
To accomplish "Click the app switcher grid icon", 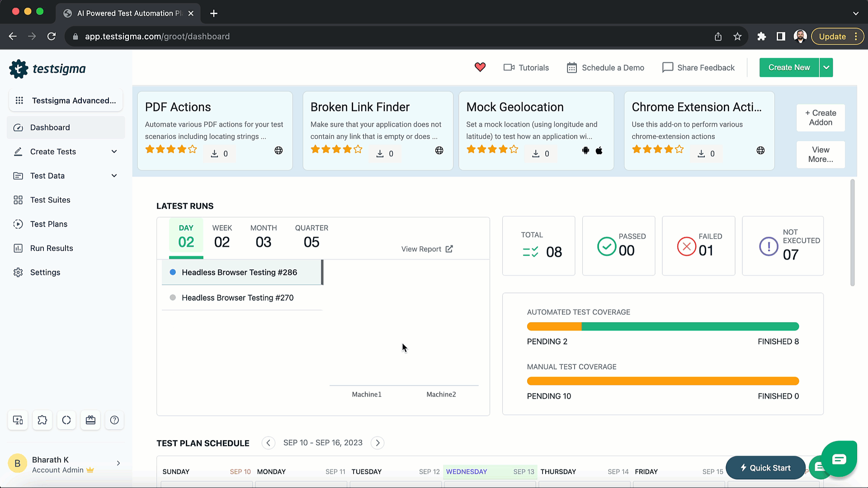I will (19, 100).
